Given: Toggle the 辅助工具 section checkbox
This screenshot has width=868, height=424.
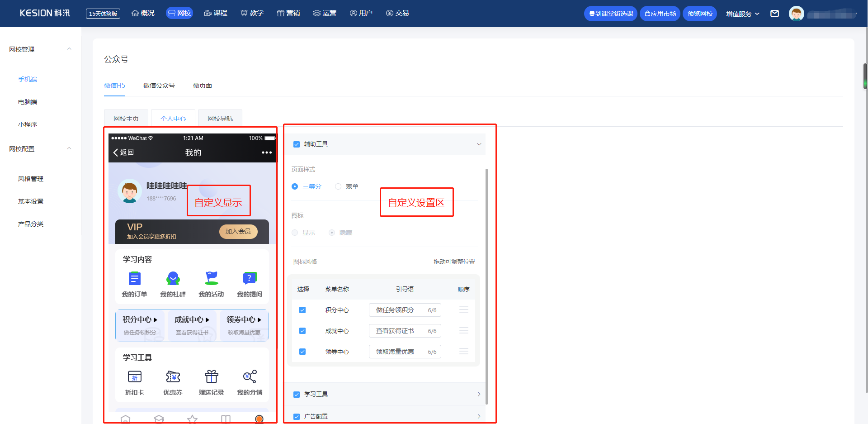Looking at the screenshot, I should click(297, 144).
